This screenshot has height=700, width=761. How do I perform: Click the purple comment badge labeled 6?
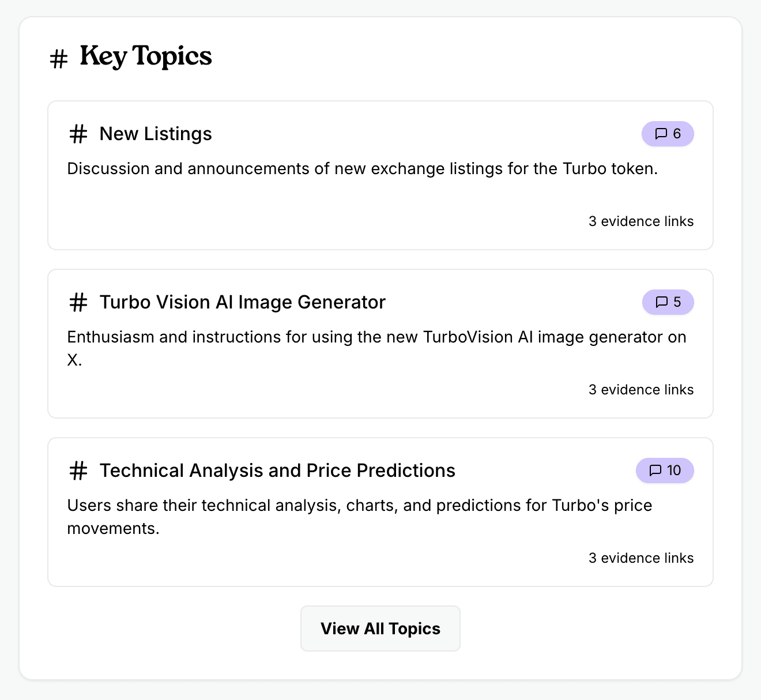pos(668,133)
